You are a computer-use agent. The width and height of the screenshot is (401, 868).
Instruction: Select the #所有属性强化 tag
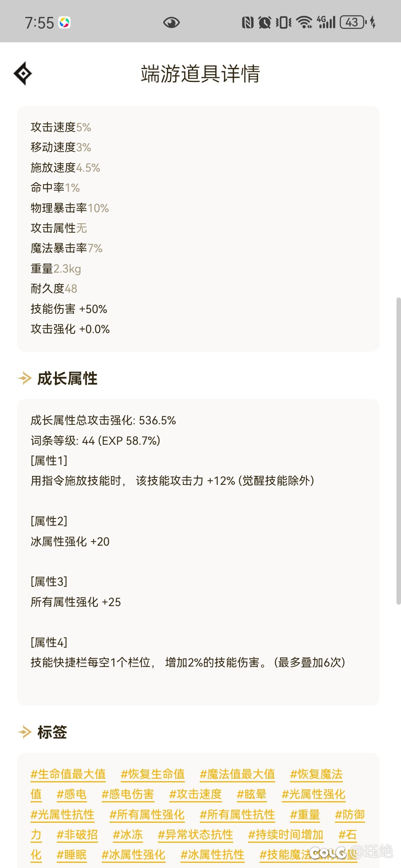tap(147, 815)
